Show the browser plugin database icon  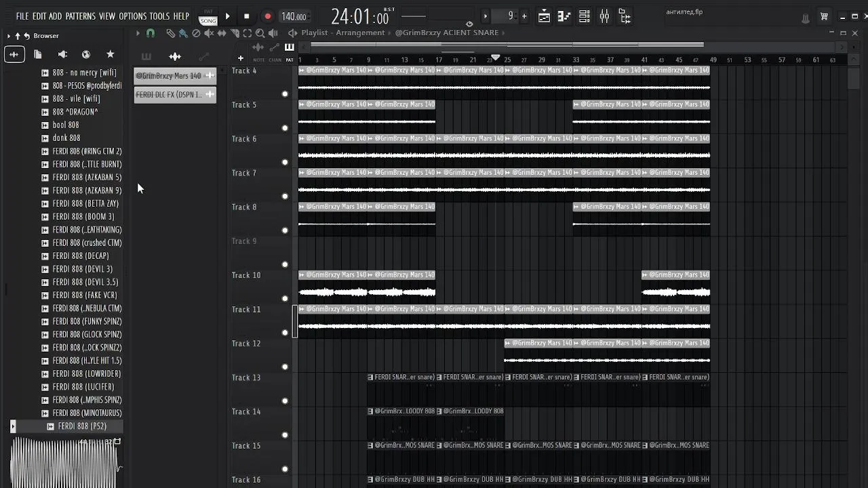[x=62, y=54]
